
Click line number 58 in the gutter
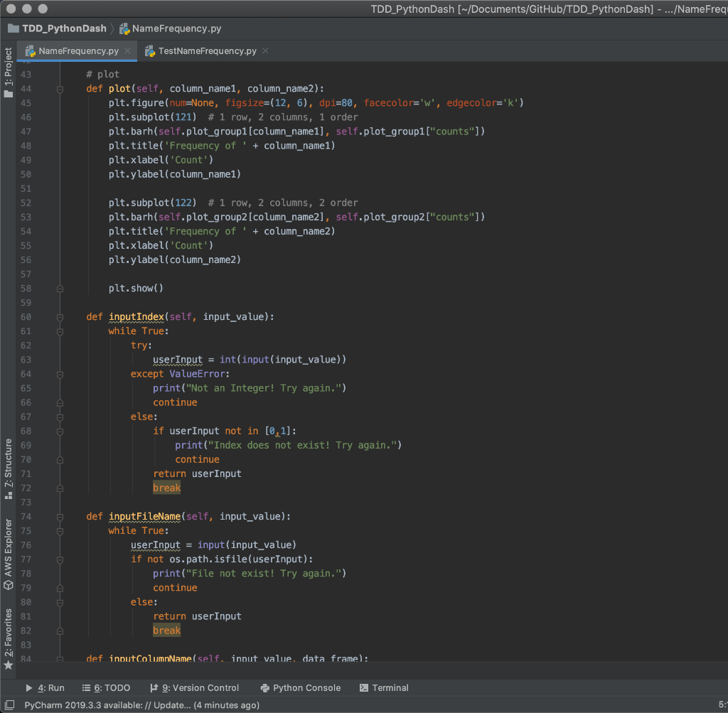point(26,289)
